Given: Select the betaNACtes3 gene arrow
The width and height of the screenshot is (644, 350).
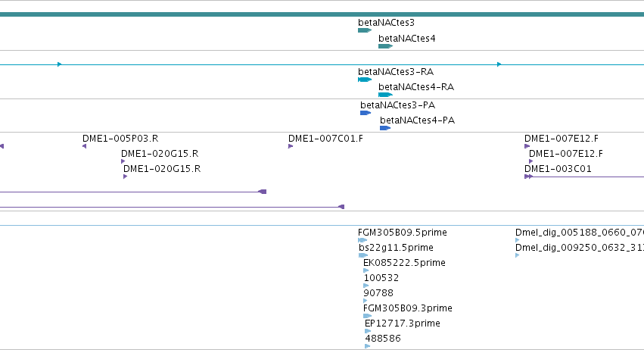Looking at the screenshot, I should point(365,30).
